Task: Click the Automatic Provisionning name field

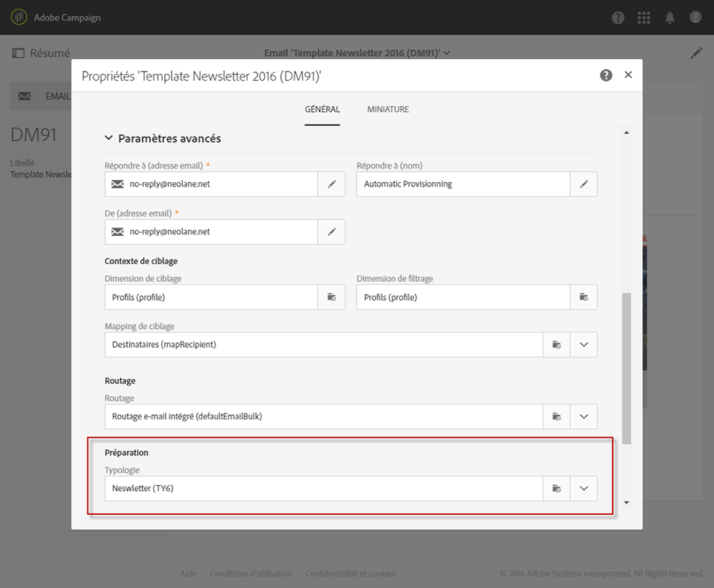Action: [x=463, y=184]
